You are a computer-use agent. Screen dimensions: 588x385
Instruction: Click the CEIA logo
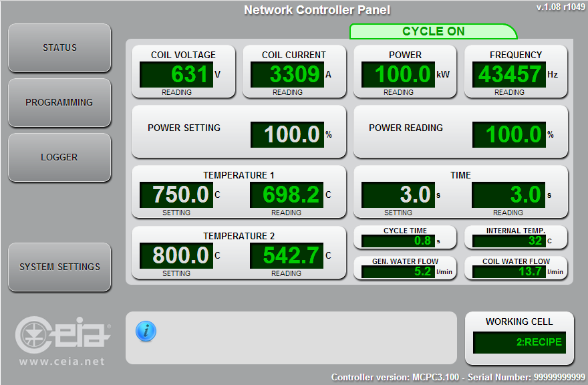(x=61, y=333)
